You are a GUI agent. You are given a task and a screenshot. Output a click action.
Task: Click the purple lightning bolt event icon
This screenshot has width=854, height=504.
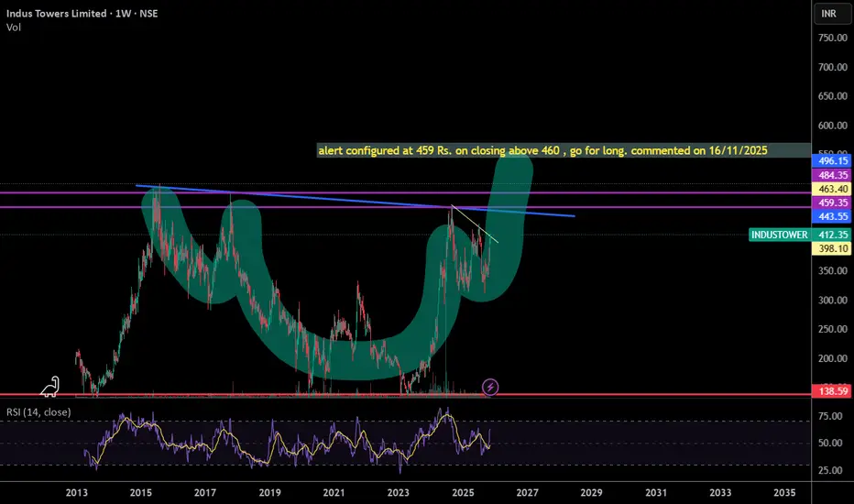490,388
